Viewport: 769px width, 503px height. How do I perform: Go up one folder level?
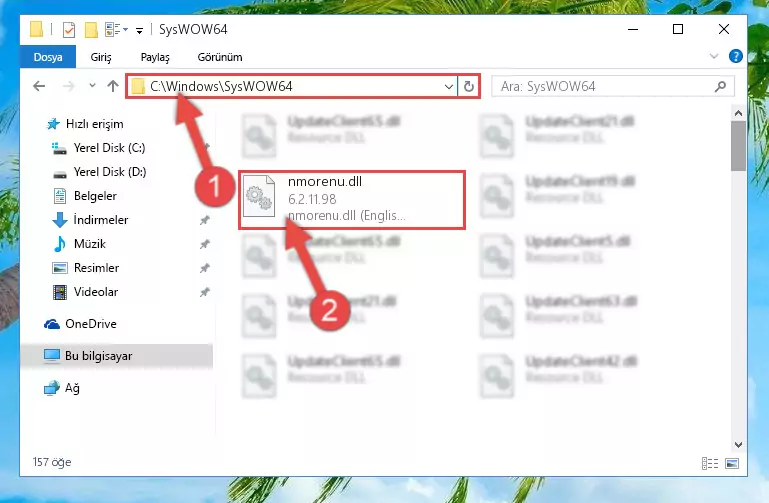(113, 86)
